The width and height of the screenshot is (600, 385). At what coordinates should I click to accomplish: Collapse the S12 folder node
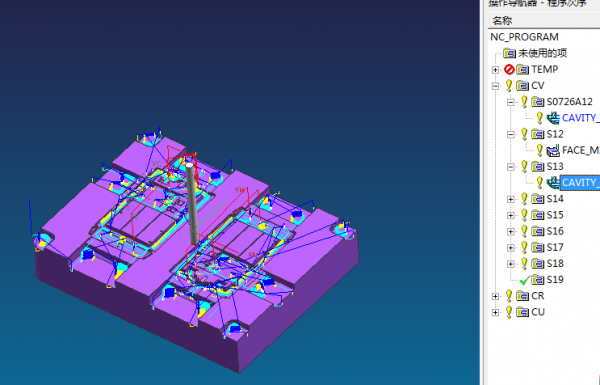pyautogui.click(x=511, y=134)
